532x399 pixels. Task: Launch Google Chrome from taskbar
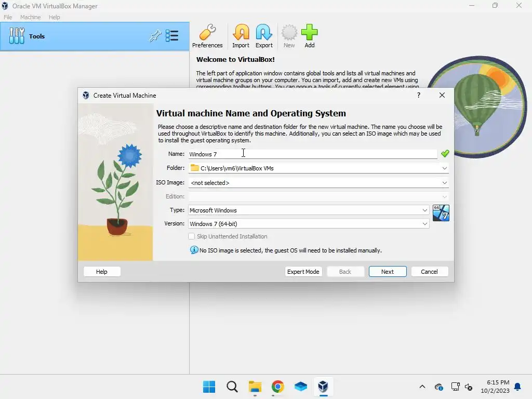pos(277,387)
